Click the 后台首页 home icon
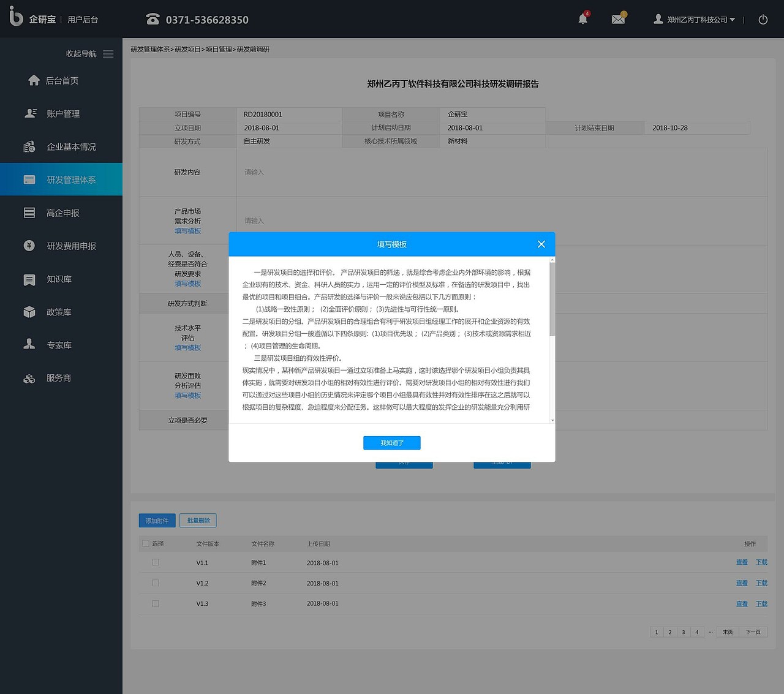Screen dimensions: 784x694 pyautogui.click(x=34, y=80)
